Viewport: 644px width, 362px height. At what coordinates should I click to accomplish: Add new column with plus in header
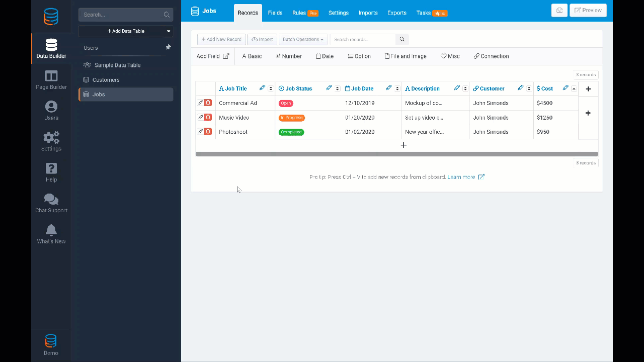tap(588, 88)
